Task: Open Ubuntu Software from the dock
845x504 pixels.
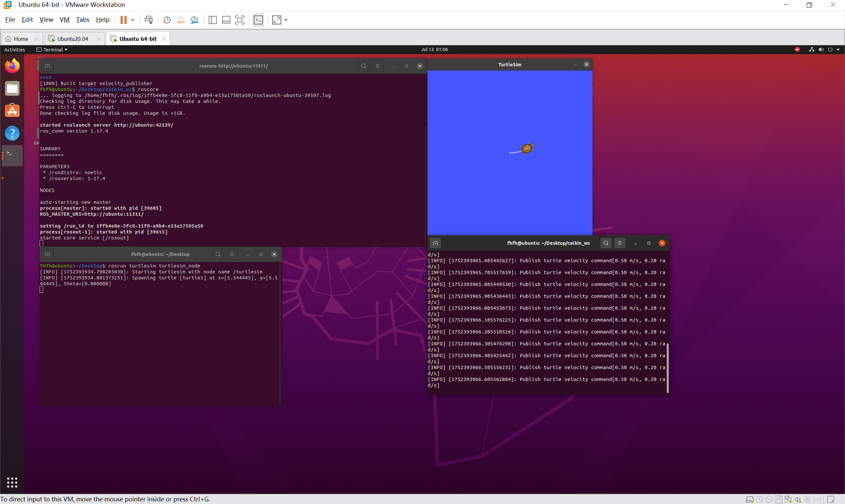Action: [12, 111]
